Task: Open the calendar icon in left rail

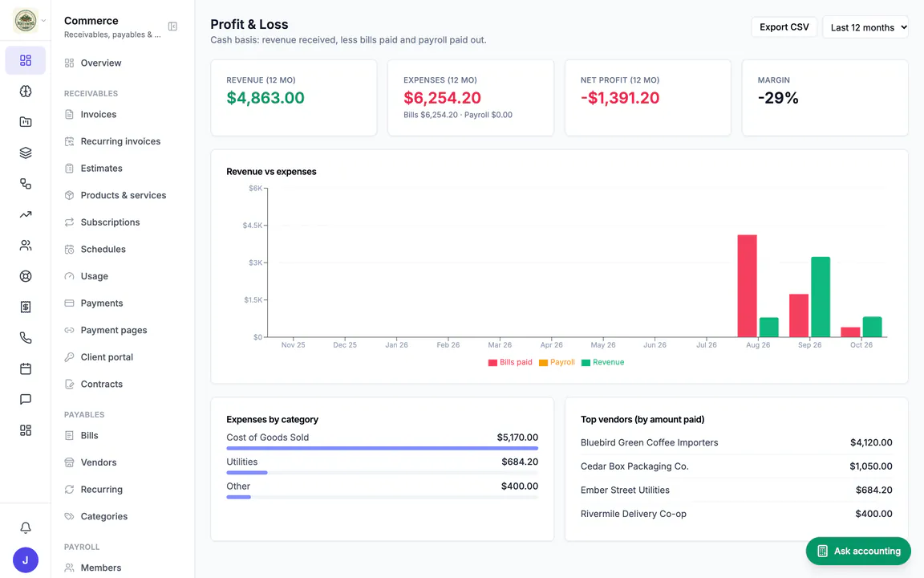Action: pyautogui.click(x=26, y=368)
